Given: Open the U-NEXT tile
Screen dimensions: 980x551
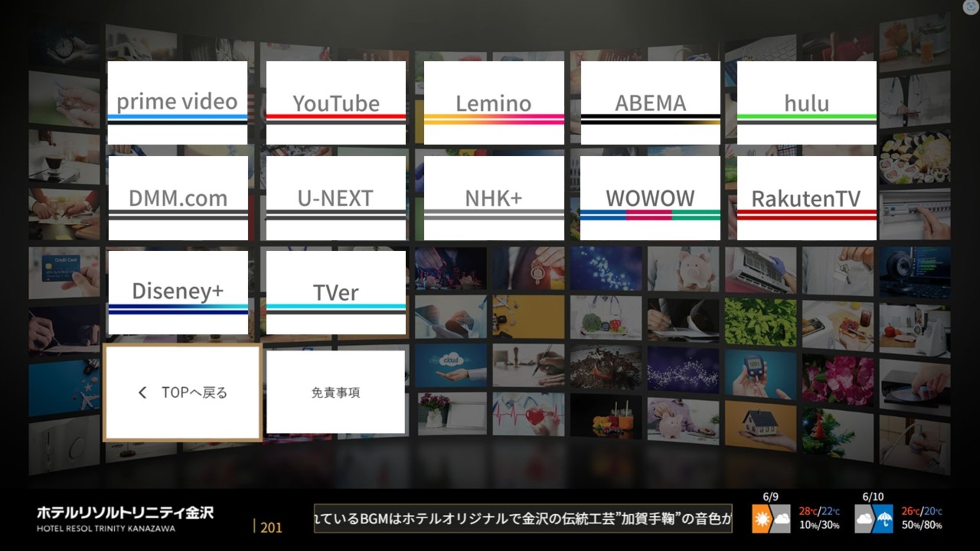Looking at the screenshot, I should 336,198.
